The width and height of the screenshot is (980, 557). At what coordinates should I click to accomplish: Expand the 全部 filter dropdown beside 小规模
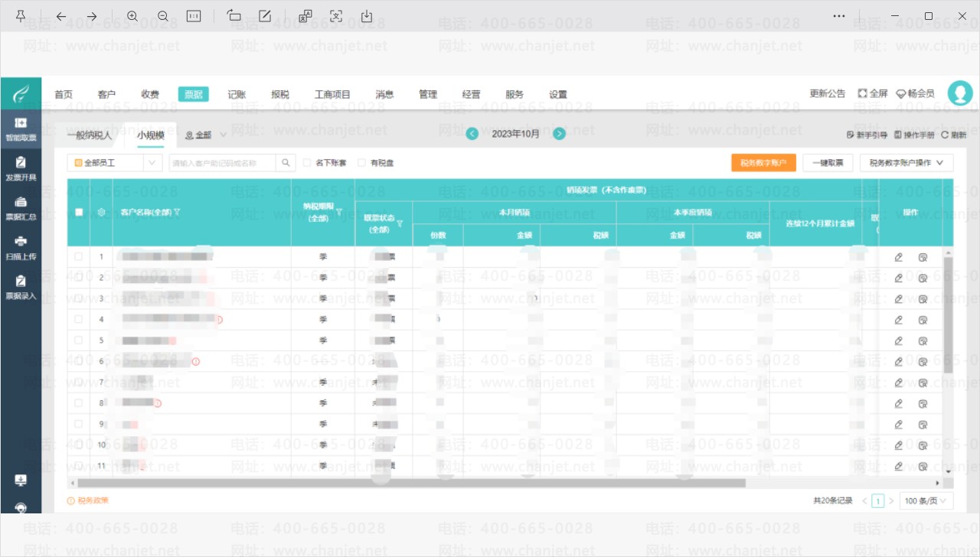[206, 135]
